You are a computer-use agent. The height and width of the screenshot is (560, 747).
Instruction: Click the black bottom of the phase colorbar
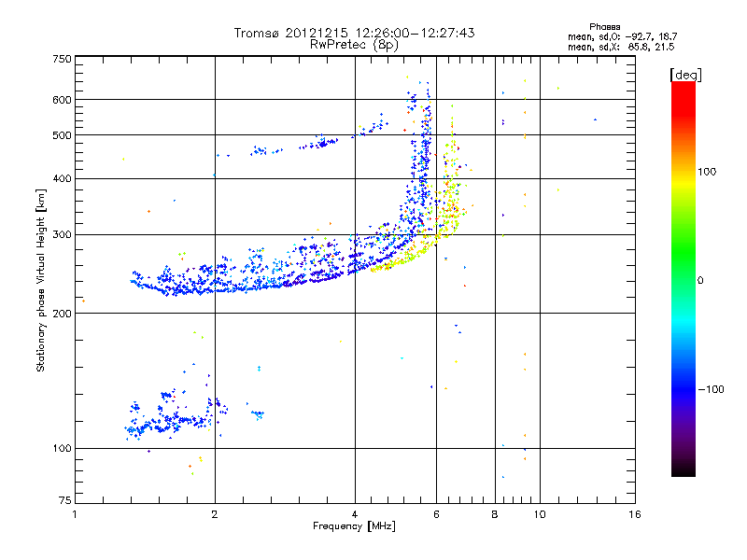point(684,469)
